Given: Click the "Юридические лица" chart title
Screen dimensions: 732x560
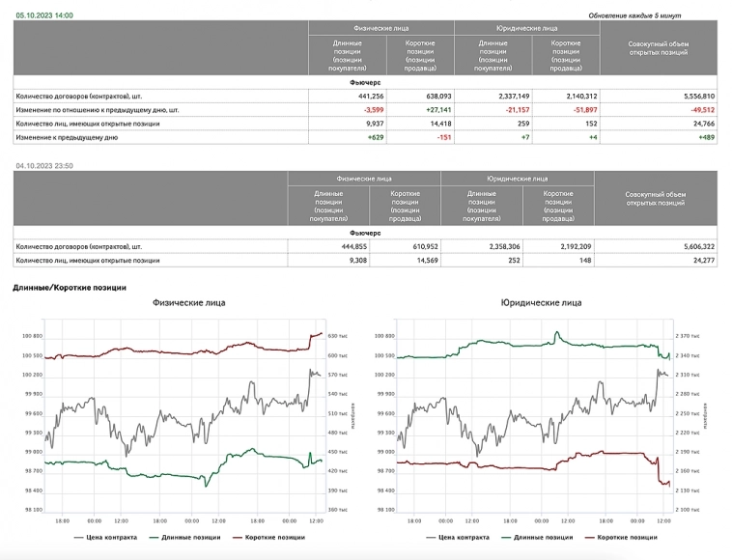Looking at the screenshot, I should 541,302.
